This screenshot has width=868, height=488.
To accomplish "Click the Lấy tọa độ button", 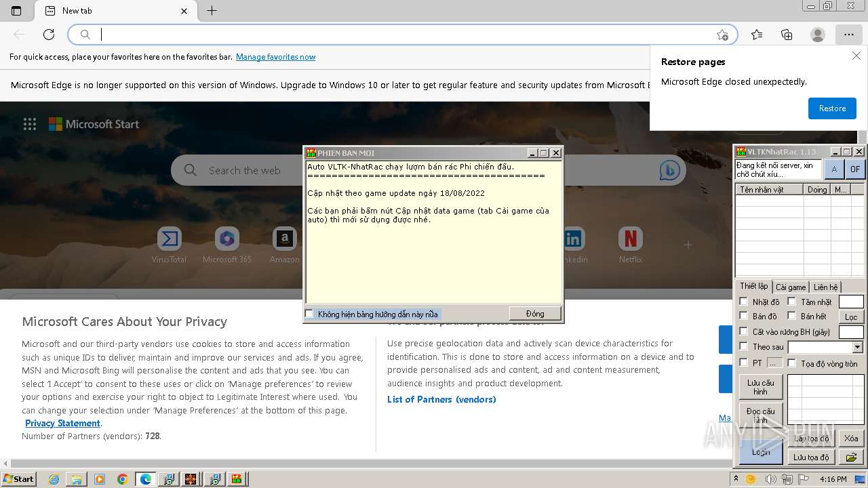I will 811,439.
